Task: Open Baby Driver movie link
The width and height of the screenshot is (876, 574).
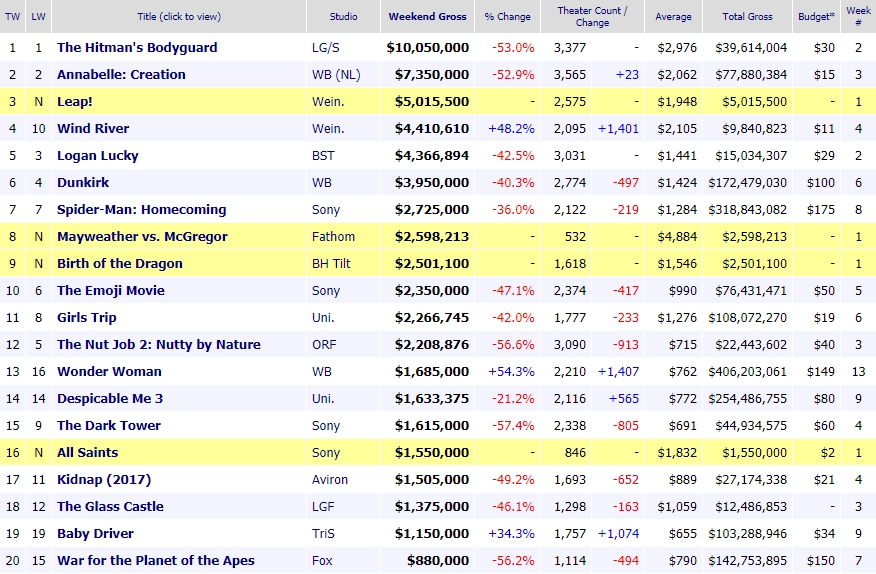Action: (x=95, y=534)
